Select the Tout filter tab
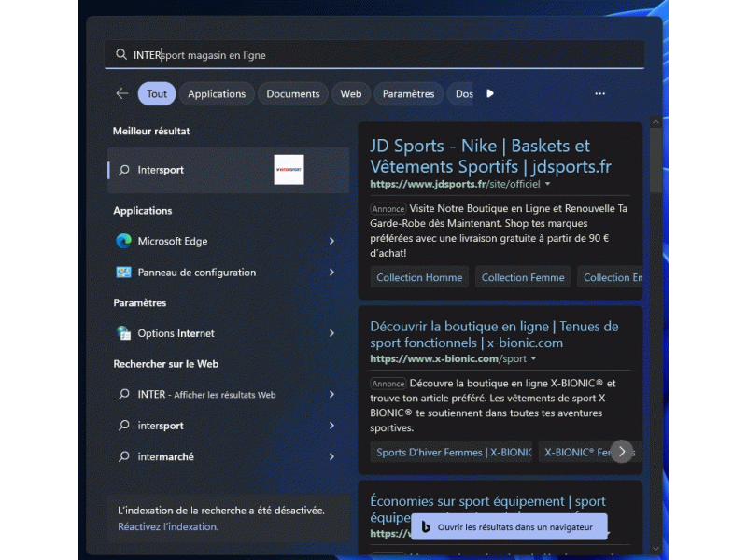This screenshot has width=747, height=560. (x=157, y=93)
